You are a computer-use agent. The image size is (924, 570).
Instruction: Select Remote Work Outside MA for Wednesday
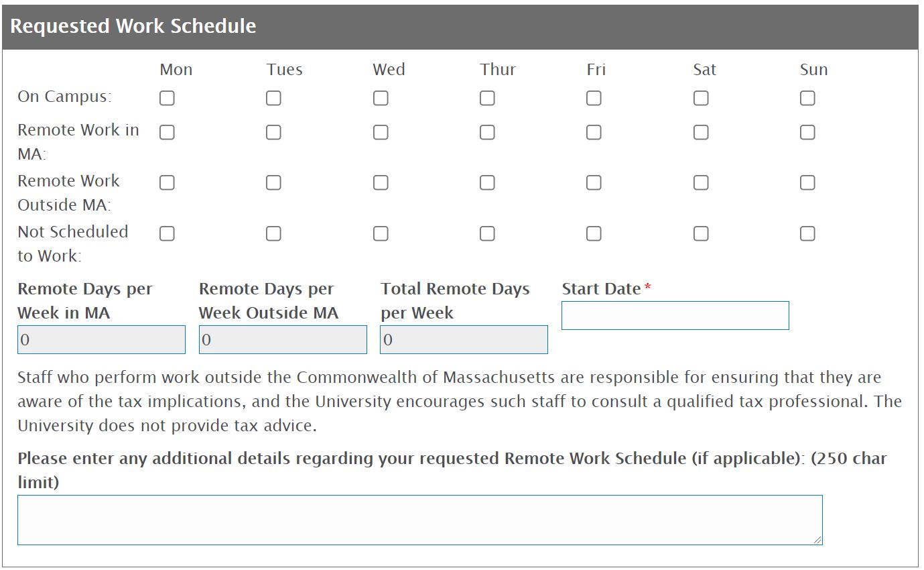(x=381, y=183)
